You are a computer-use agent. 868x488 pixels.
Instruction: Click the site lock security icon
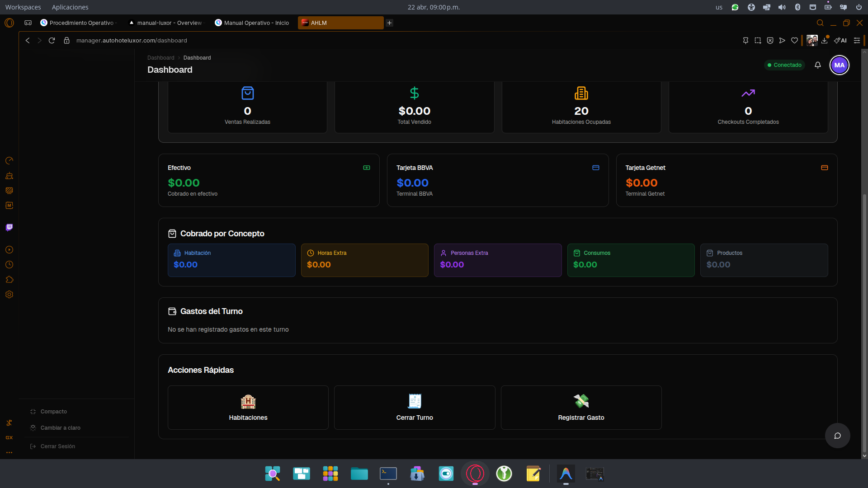coord(67,41)
